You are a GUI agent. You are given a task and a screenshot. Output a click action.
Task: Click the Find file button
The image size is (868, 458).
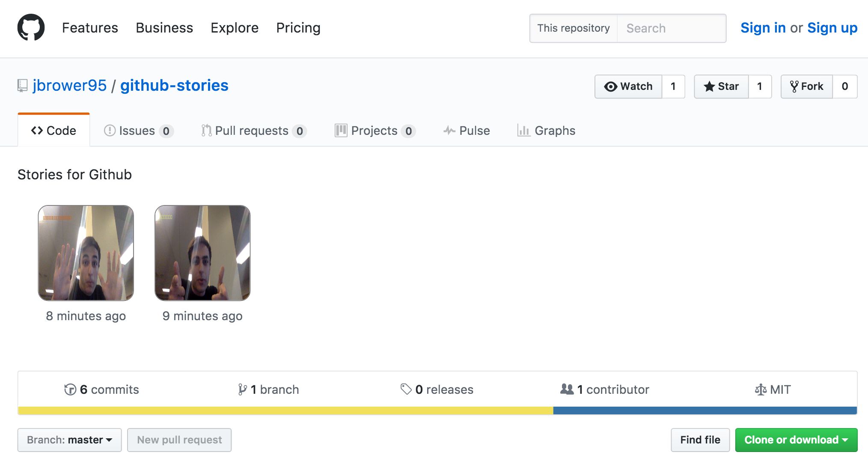pos(700,440)
